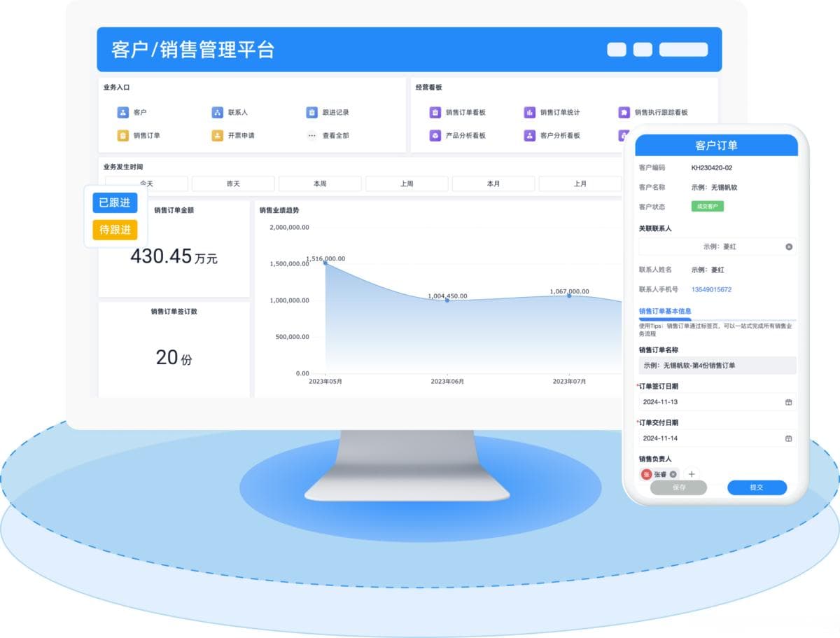
Task: Remove 张睿 from 销售负责人
Action: pyautogui.click(x=673, y=474)
